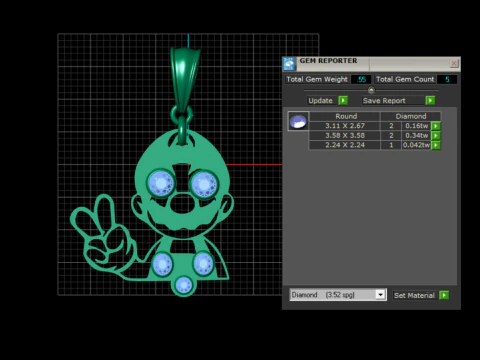Click the Save Report button label
The image size is (480, 360).
tap(384, 101)
